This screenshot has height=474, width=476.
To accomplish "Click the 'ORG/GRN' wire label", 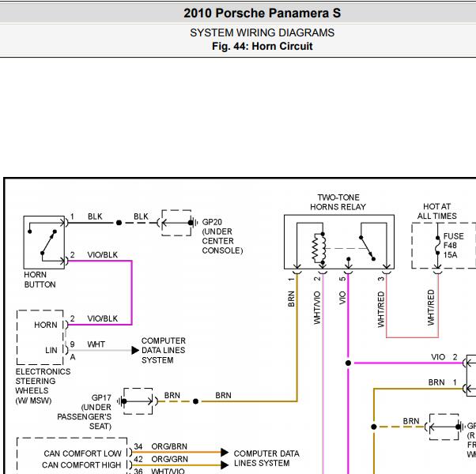I will click(x=169, y=459).
